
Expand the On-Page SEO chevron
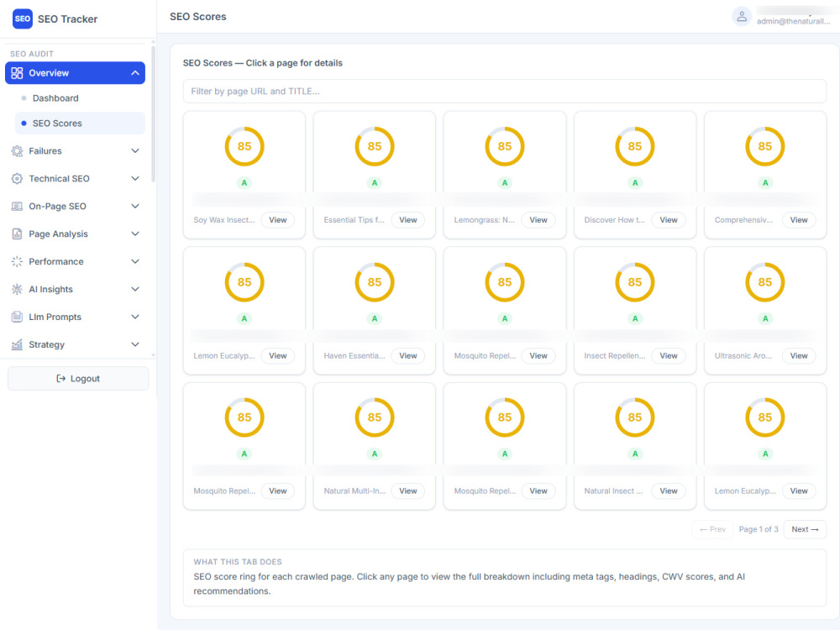(x=135, y=207)
